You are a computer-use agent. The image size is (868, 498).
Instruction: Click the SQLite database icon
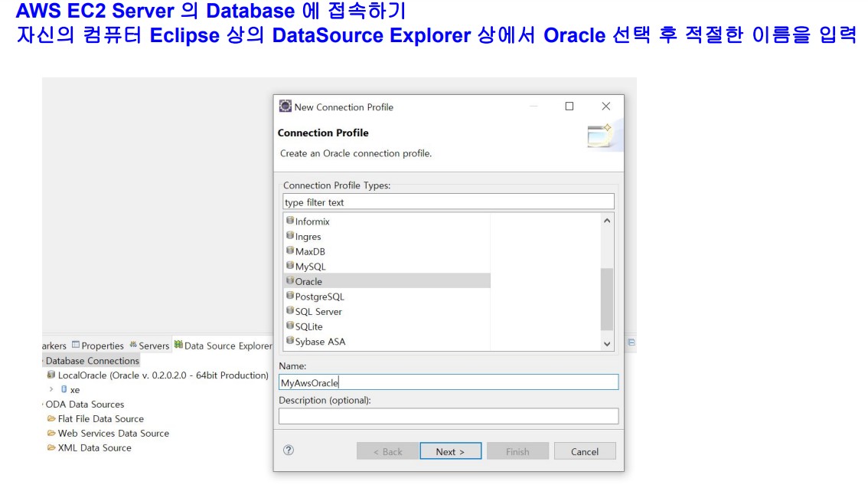[289, 325]
